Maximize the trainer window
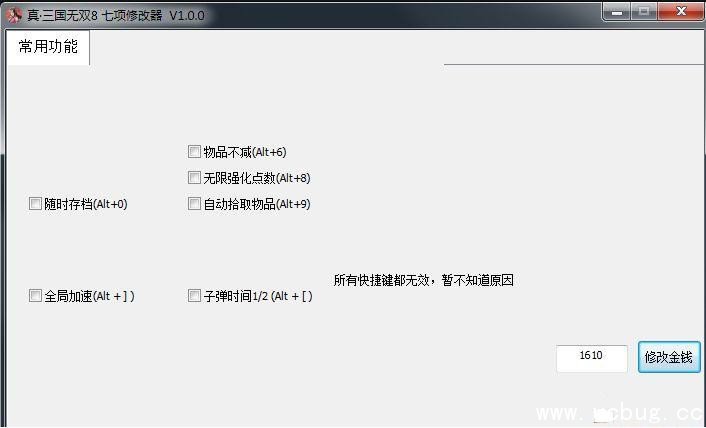This screenshot has height=428, width=706. coord(644,11)
